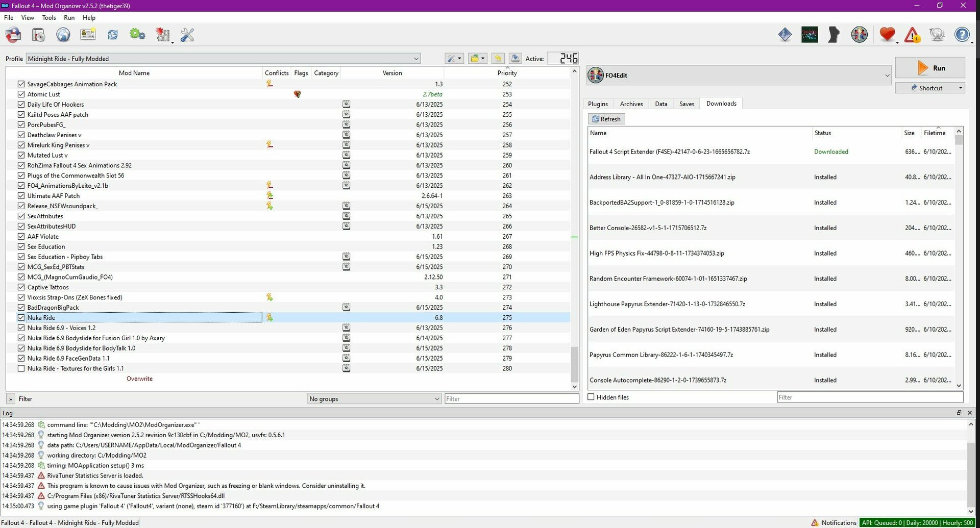Enable Nuka Ride - Textures for the Girls 1.1
Screen dimensions: 980x528
21,368
